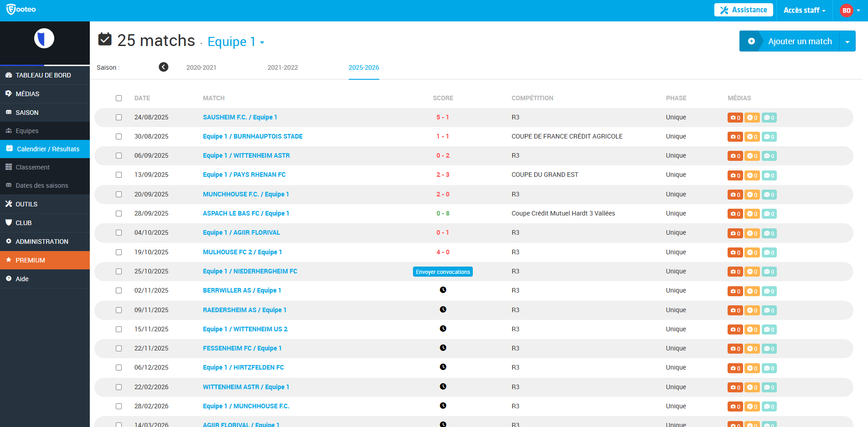This screenshot has height=427, width=868.
Task: Click clock icon for 28/02/2026 match
Action: 443,406
